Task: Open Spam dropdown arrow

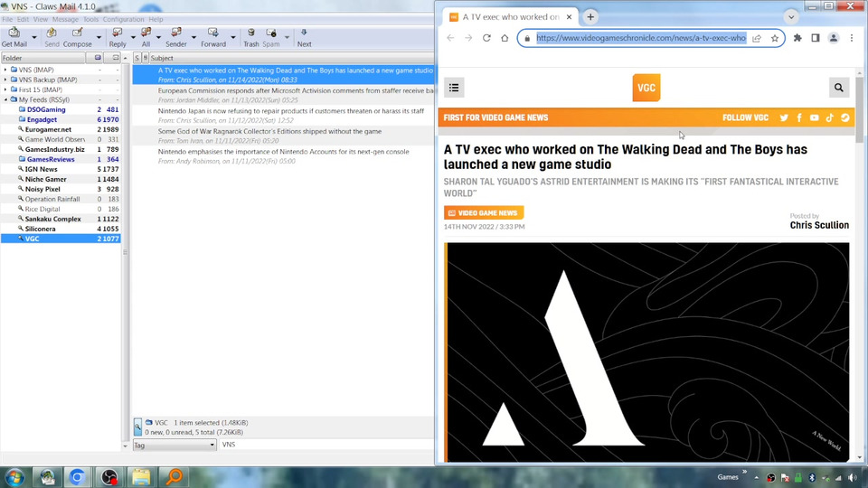Action: [287, 38]
